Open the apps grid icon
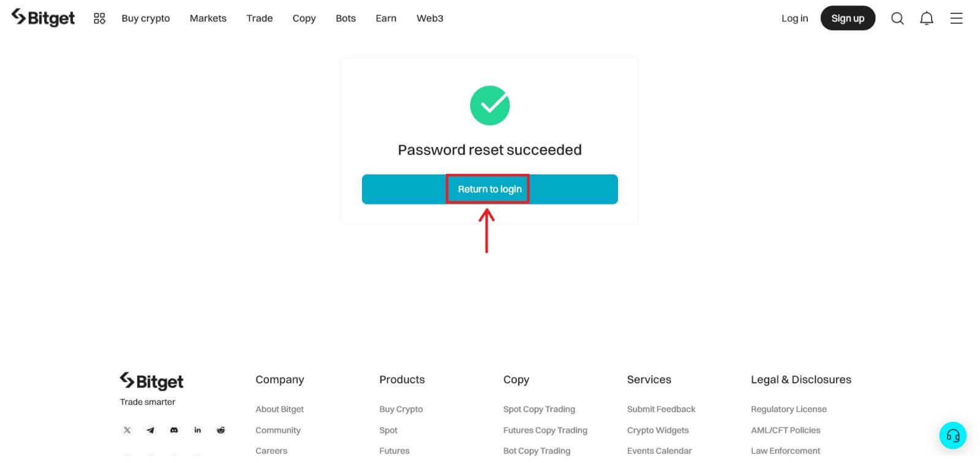This screenshot has height=463, width=980. tap(99, 18)
